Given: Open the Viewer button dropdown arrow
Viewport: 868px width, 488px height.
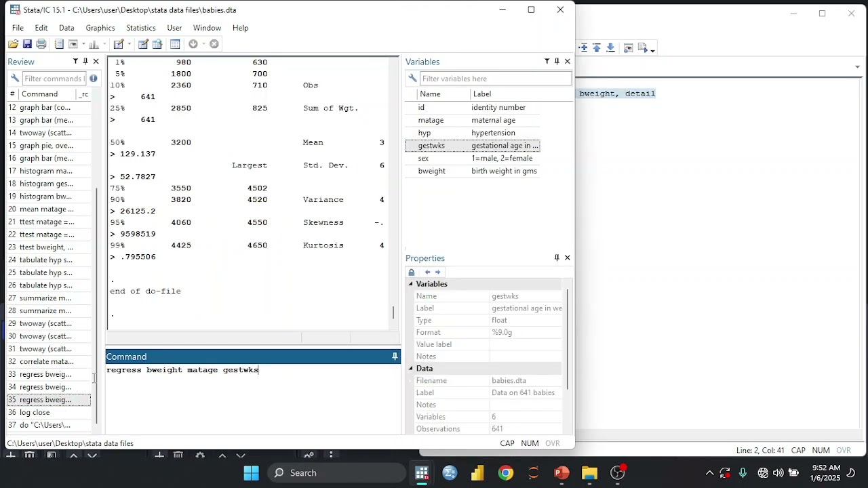Looking at the screenshot, I should pos(83,44).
